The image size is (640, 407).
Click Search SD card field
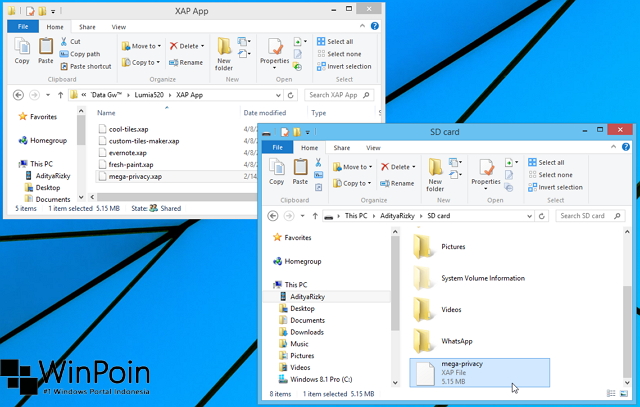pyautogui.click(x=590, y=216)
